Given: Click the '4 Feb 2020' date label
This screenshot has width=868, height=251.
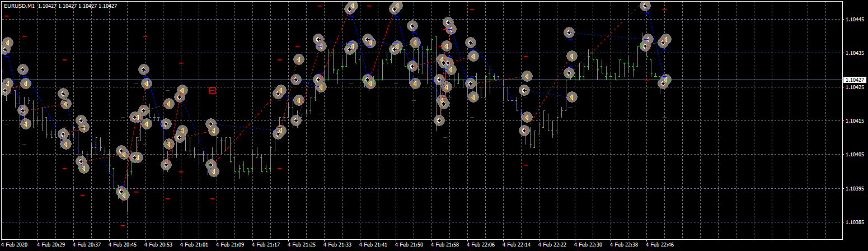Looking at the screenshot, I should point(15,245).
